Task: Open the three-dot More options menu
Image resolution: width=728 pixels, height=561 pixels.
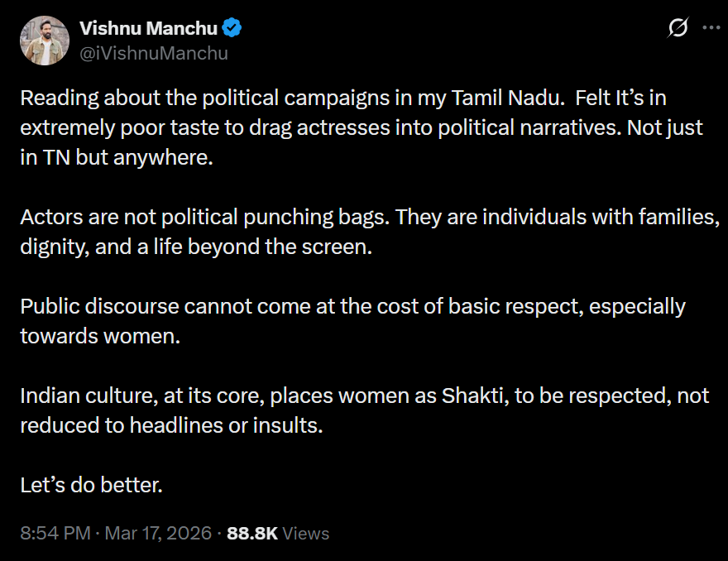Action: pyautogui.click(x=711, y=27)
